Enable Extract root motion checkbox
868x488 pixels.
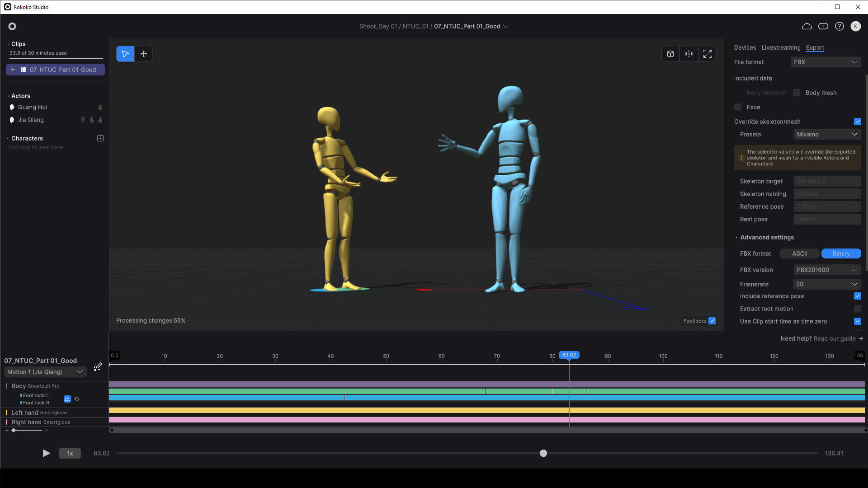click(858, 309)
